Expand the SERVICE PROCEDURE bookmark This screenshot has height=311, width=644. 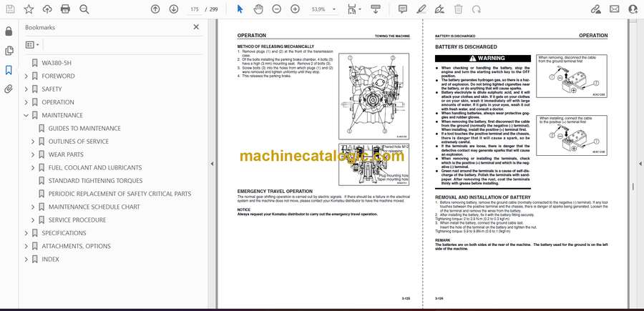33,220
